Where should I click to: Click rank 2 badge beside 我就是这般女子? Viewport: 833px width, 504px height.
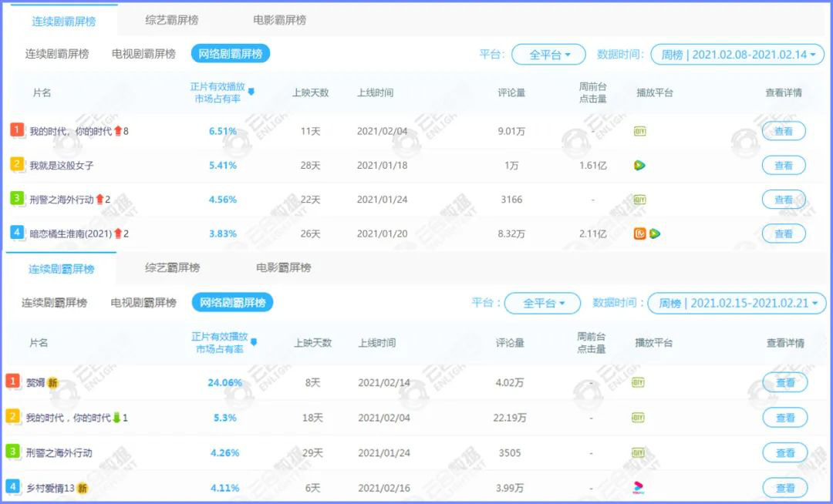pyautogui.click(x=17, y=164)
